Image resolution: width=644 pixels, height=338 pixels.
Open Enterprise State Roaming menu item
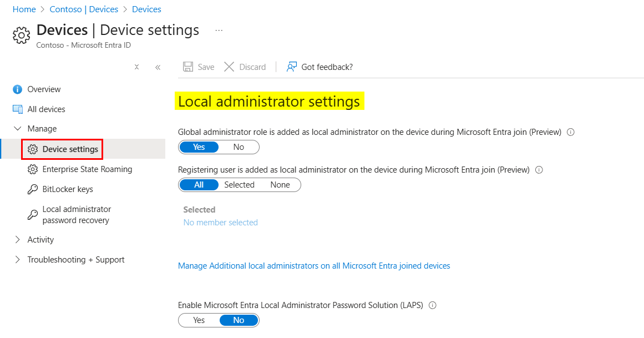click(87, 169)
